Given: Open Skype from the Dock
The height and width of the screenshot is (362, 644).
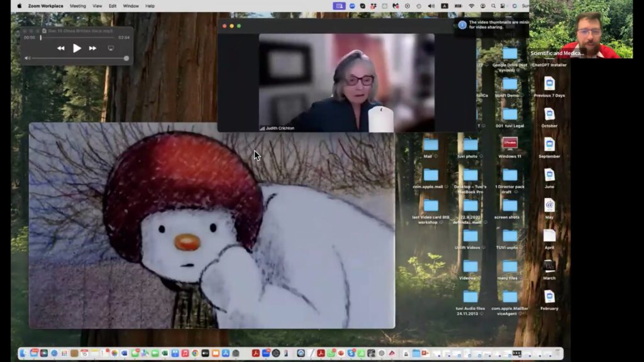Looking at the screenshot, I should pos(351,353).
